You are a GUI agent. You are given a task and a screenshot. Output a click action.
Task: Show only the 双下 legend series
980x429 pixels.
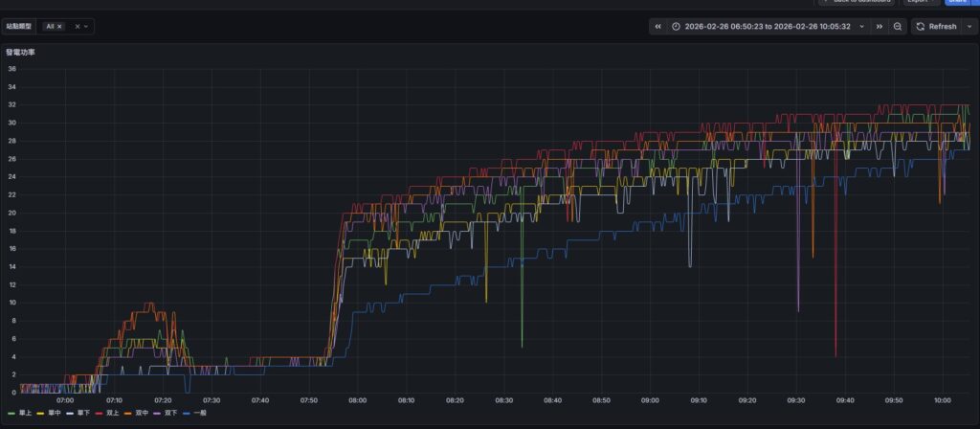(170, 413)
